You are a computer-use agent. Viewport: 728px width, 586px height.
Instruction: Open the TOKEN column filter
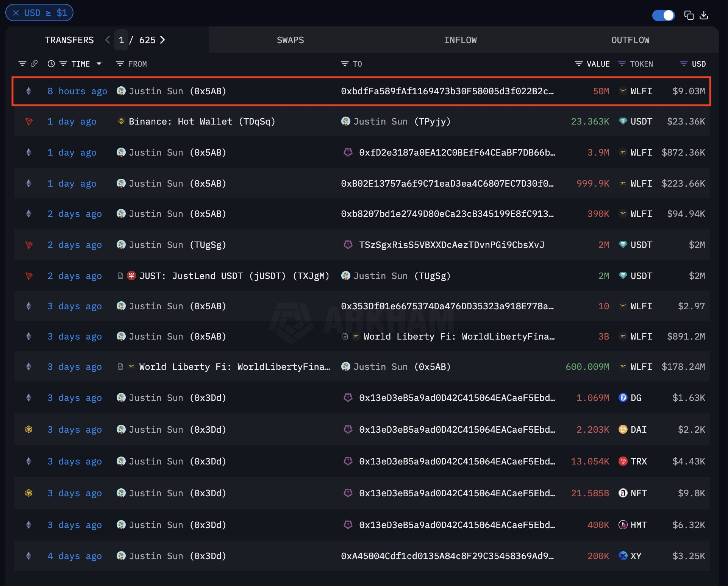[x=622, y=64]
